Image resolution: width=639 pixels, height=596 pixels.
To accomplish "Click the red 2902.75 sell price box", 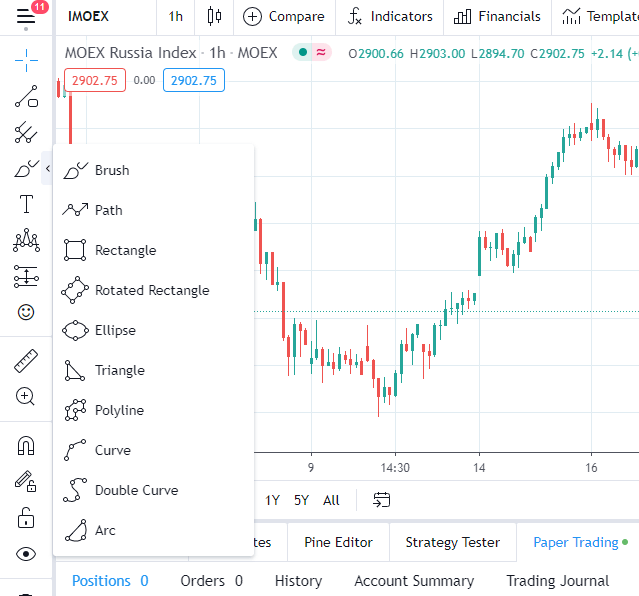I will [x=94, y=80].
